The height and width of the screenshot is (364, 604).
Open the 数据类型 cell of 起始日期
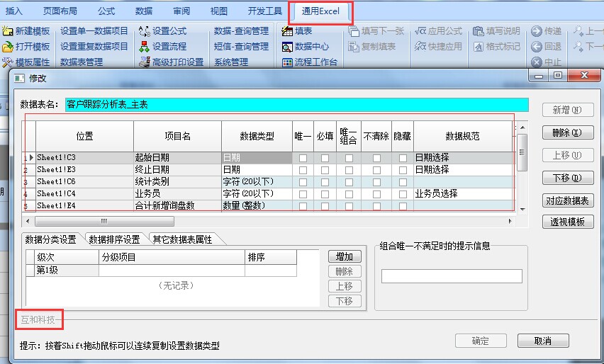(257, 158)
